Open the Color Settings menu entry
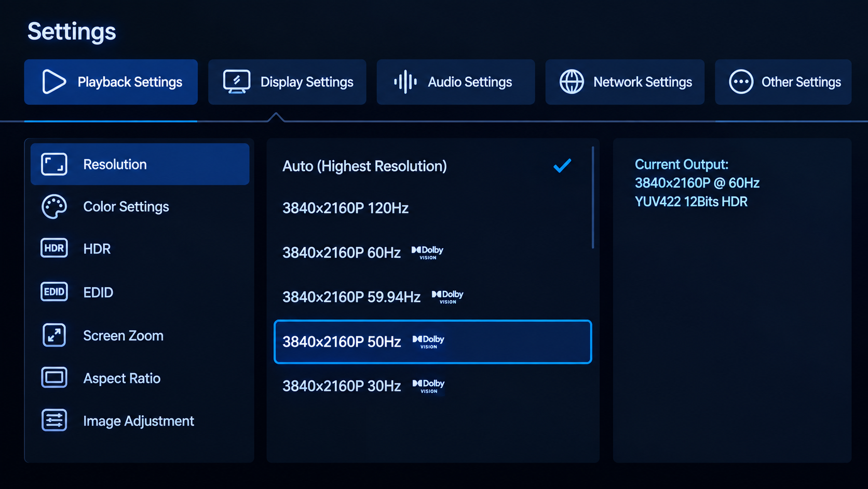This screenshot has width=868, height=489. tap(140, 207)
